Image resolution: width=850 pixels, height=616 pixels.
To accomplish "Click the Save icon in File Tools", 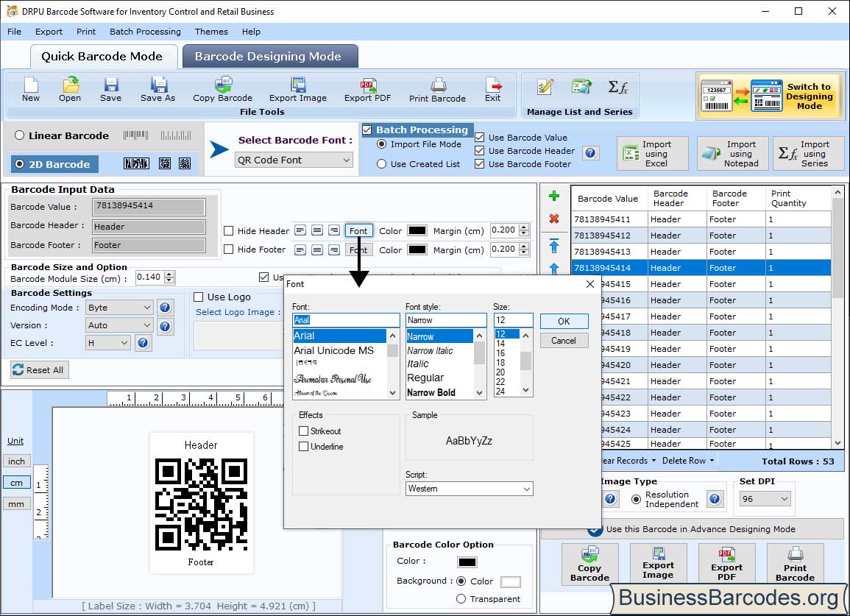I will pos(110,90).
